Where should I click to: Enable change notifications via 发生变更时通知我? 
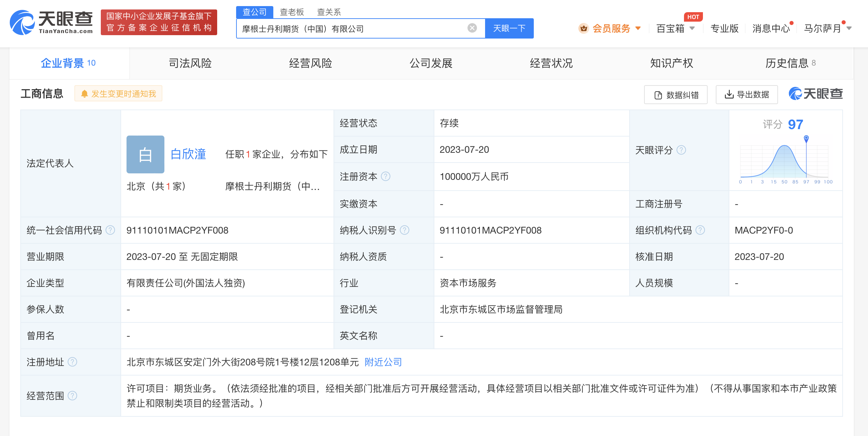point(118,94)
